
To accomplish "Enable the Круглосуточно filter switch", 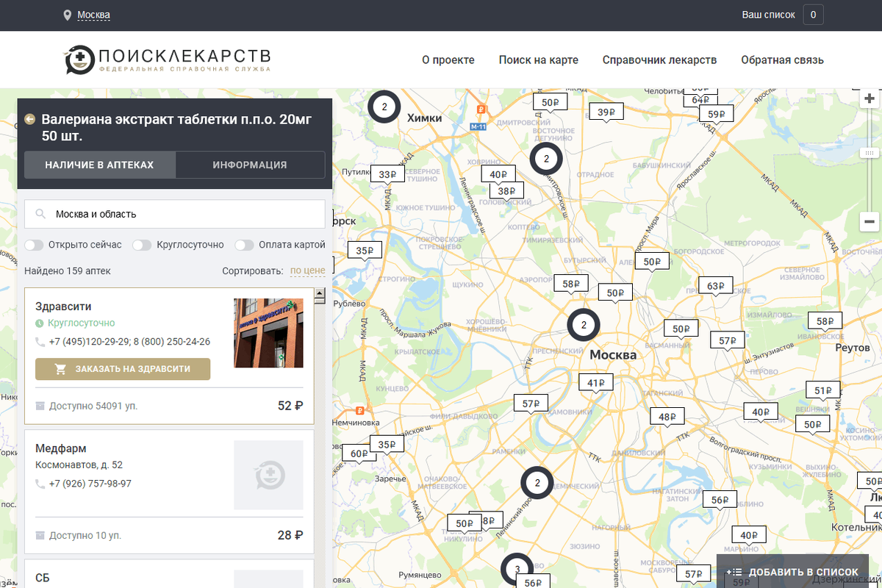I will 142,245.
